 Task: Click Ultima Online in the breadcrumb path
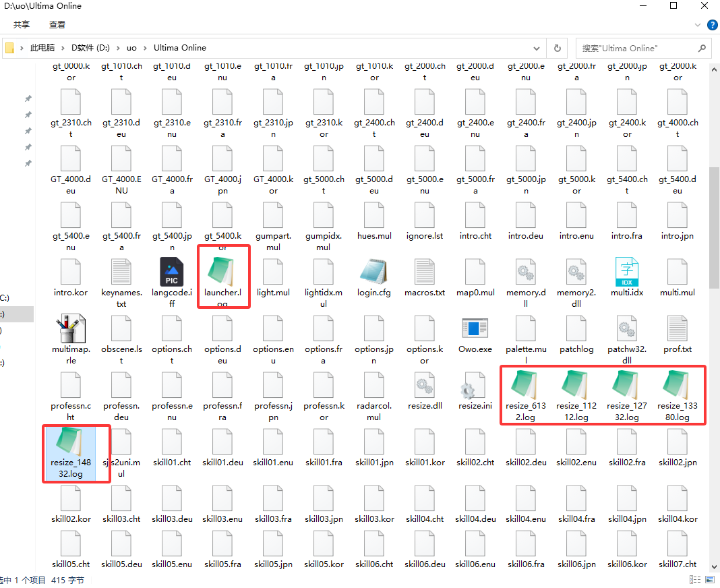pyautogui.click(x=180, y=48)
